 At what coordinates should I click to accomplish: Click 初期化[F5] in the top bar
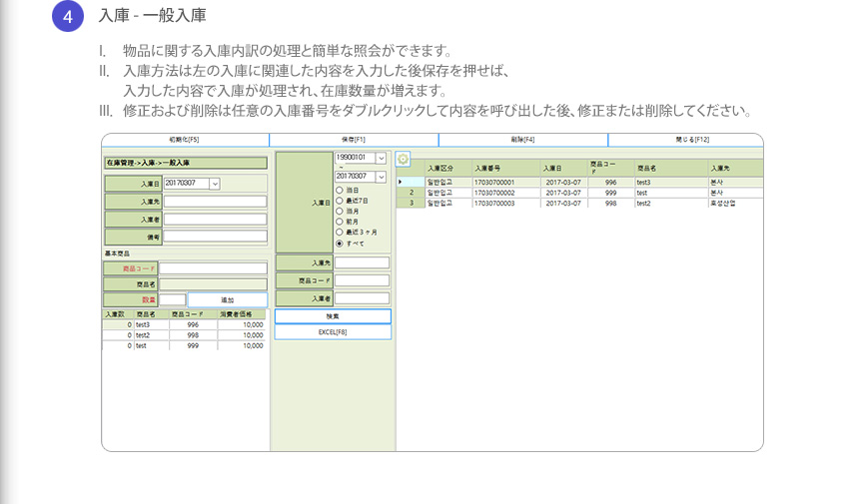pos(185,139)
